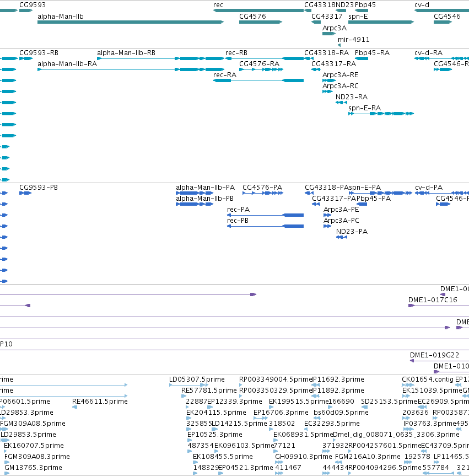Viewport: 469px width, 476px height.
Task: Click EST EC32293.5prime
Action: [x=332, y=423]
